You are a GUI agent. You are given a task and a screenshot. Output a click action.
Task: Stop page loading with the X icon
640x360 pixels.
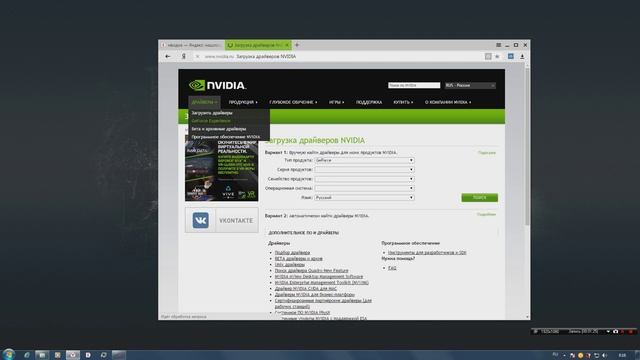pos(197,56)
